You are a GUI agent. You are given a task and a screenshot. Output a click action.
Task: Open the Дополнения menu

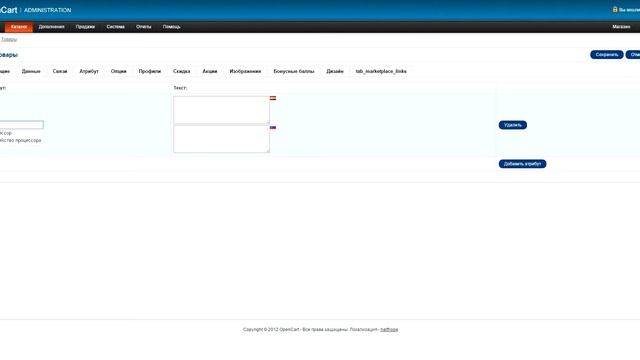click(x=51, y=27)
